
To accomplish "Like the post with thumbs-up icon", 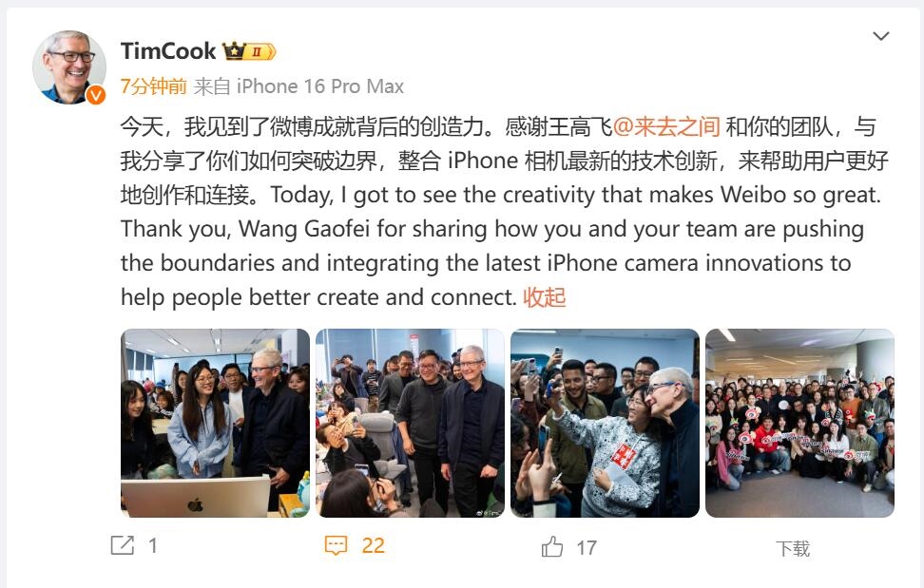I will 552,547.
